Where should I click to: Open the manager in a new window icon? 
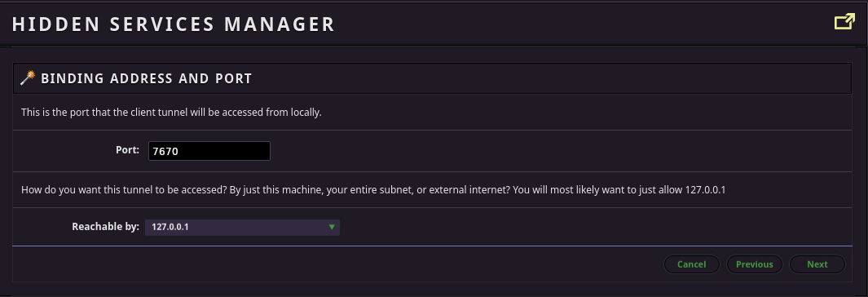[x=844, y=21]
